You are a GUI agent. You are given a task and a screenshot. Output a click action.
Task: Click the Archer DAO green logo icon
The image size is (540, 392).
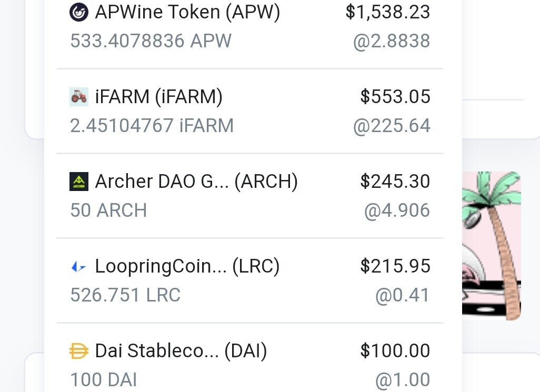[x=79, y=182]
